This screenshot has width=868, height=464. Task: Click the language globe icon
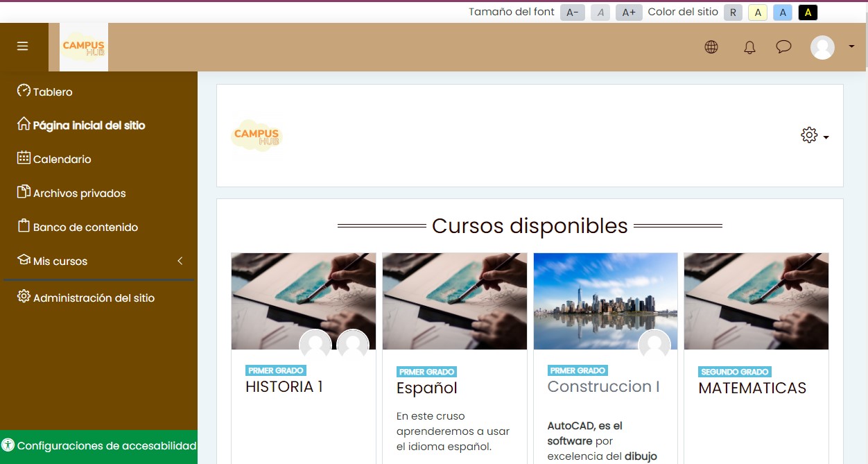pyautogui.click(x=711, y=46)
